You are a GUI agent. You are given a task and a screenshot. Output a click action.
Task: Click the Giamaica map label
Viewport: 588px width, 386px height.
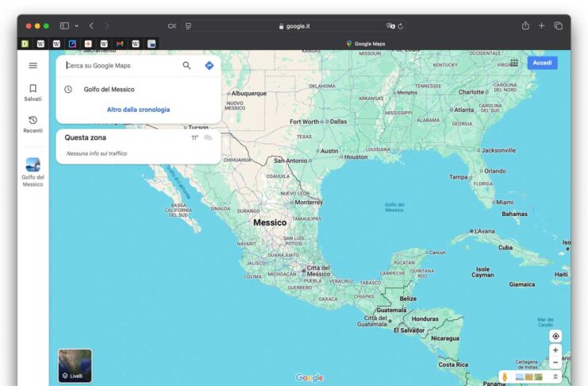[x=521, y=284]
